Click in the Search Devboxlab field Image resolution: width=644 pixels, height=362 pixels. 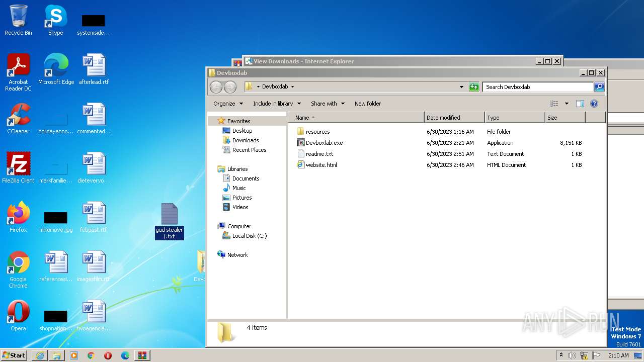[538, 87]
